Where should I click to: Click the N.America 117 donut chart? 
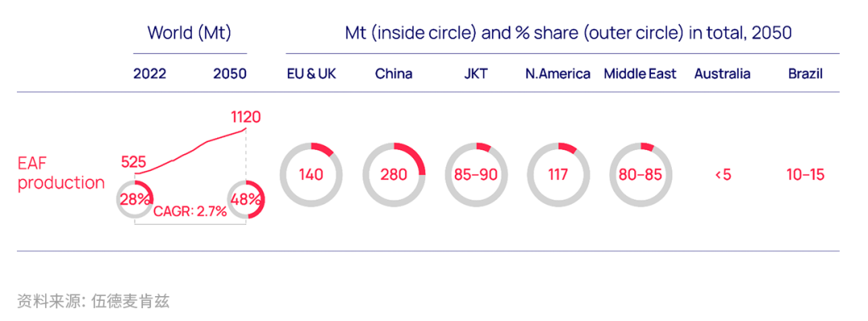[558, 175]
